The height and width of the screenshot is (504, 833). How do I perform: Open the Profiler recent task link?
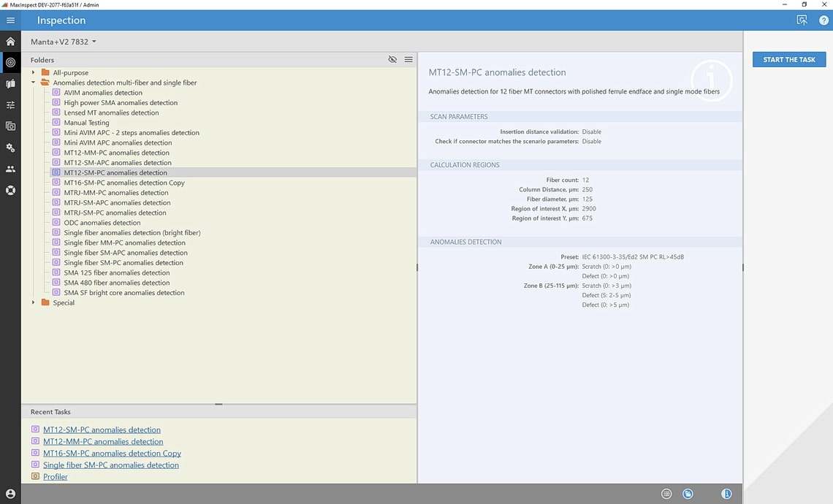pyautogui.click(x=56, y=476)
